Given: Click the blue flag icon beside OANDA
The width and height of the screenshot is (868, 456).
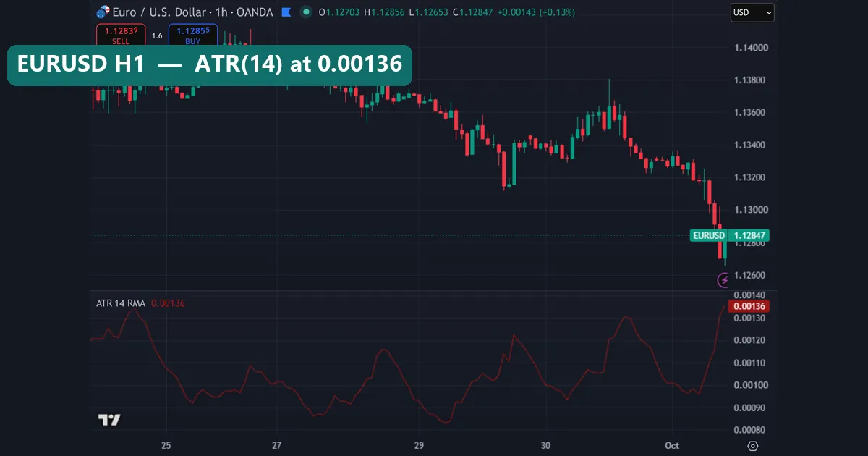Looking at the screenshot, I should pyautogui.click(x=288, y=12).
